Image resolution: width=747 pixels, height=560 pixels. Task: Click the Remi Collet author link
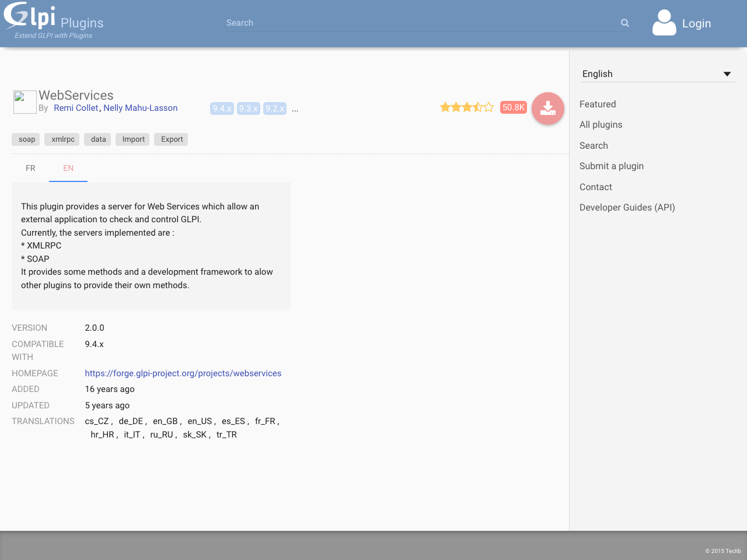coord(76,108)
